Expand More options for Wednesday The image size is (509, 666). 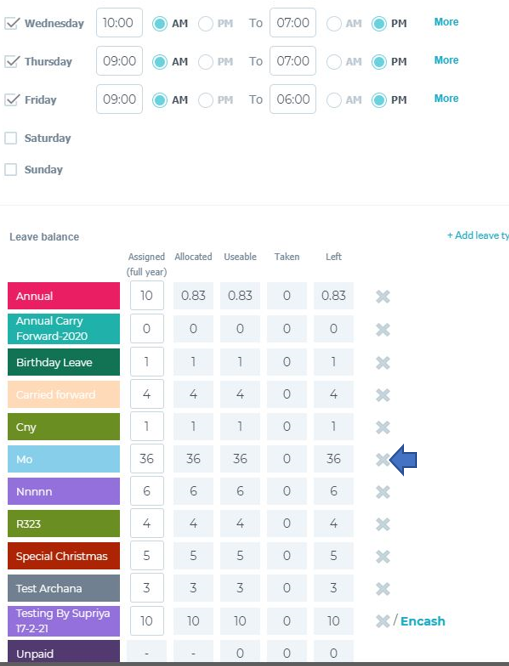(446, 22)
